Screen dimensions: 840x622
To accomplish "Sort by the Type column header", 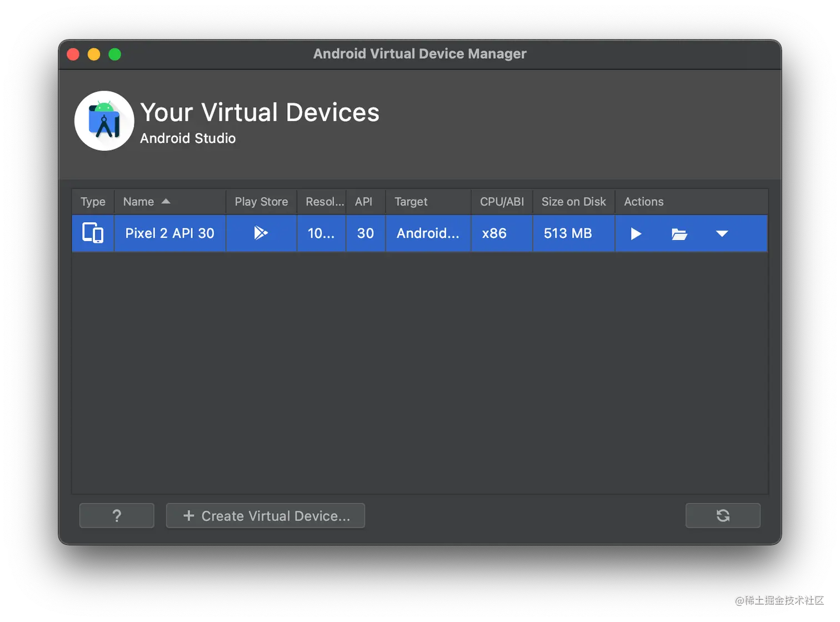I will click(x=93, y=201).
